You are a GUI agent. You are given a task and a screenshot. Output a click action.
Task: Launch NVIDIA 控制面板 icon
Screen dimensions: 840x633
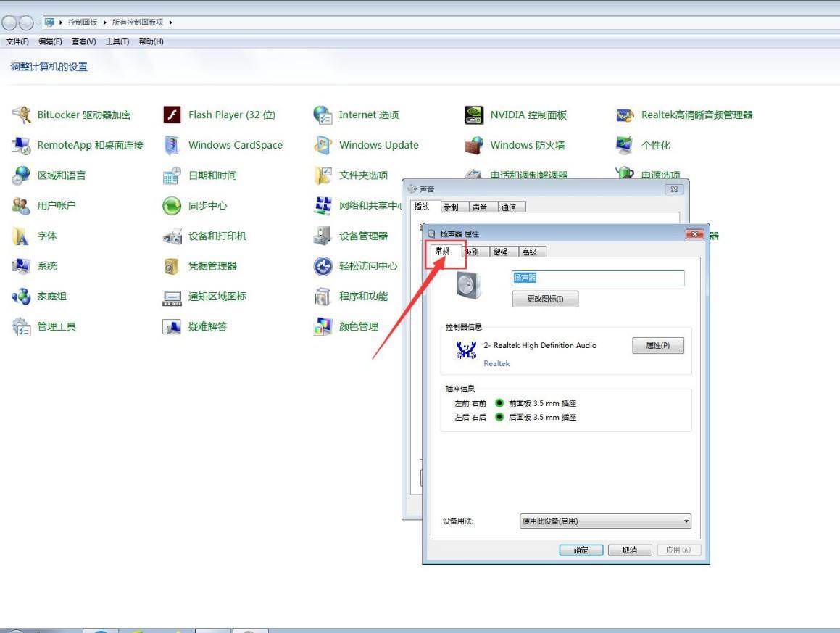point(474,115)
